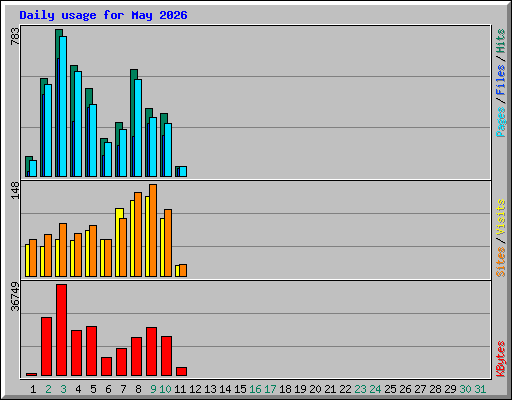Click day 27 on the date axis
Image resolution: width=512 pixels, height=400 pixels.
[x=420, y=389]
